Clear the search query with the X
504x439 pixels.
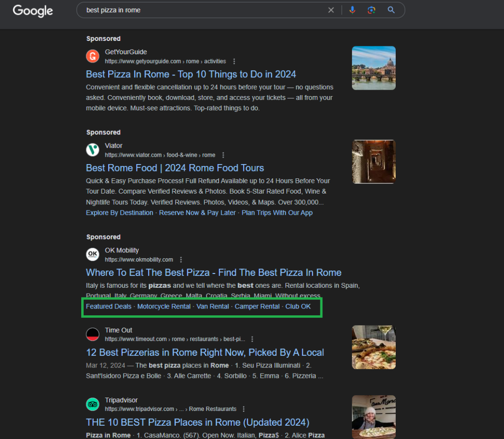point(331,10)
